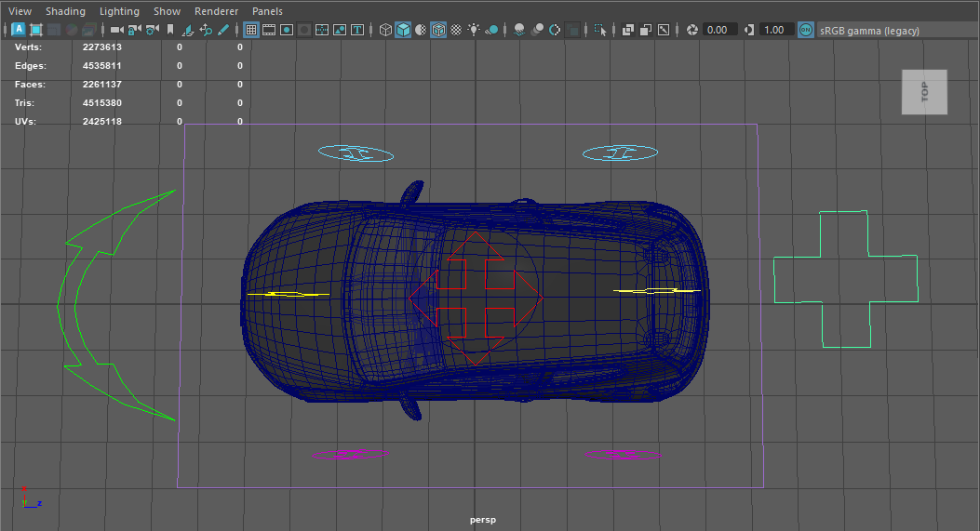Open the Panels menu
980x531 pixels.
tap(267, 11)
